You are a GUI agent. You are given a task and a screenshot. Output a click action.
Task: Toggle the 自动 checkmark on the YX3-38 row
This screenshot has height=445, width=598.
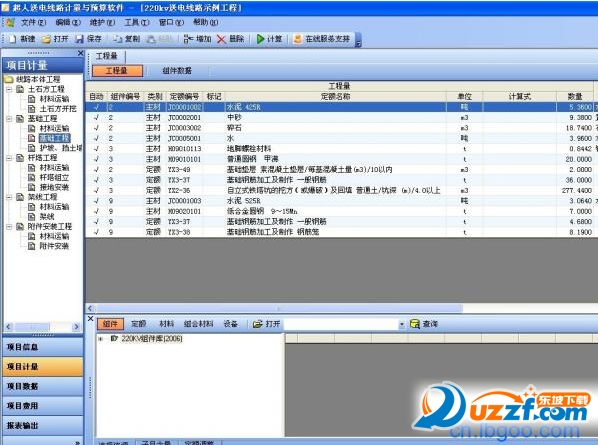pos(96,232)
